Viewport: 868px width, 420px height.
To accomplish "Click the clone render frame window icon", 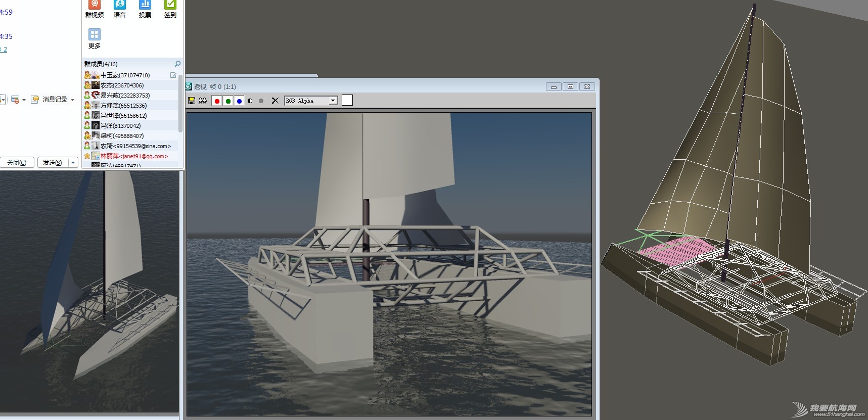I will (x=203, y=101).
